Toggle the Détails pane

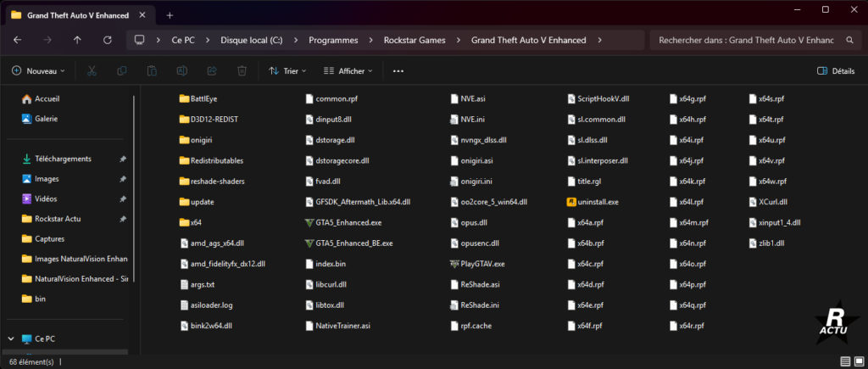pos(835,71)
